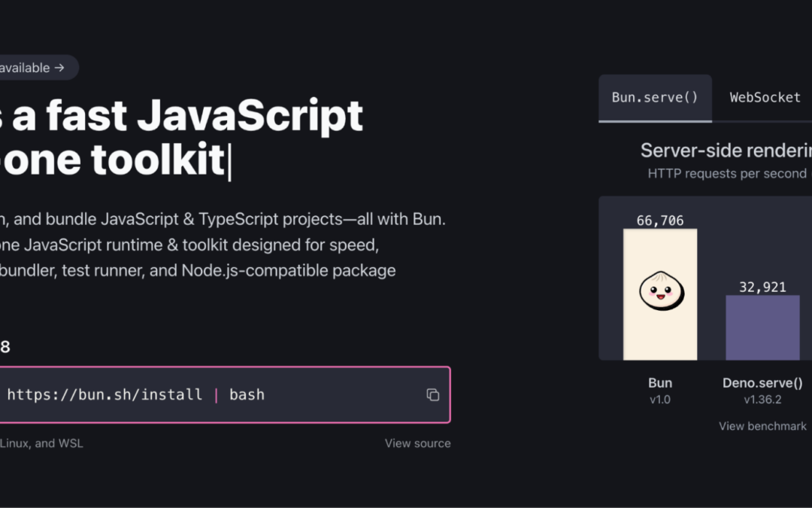812x508 pixels.
Task: Click the 'Linux, and WSL' platform text
Action: coord(41,443)
